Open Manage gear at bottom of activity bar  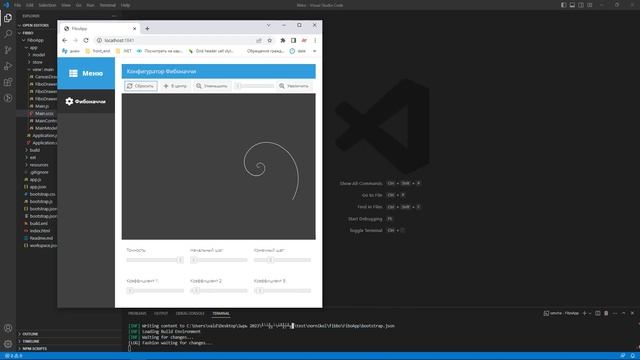[8, 344]
